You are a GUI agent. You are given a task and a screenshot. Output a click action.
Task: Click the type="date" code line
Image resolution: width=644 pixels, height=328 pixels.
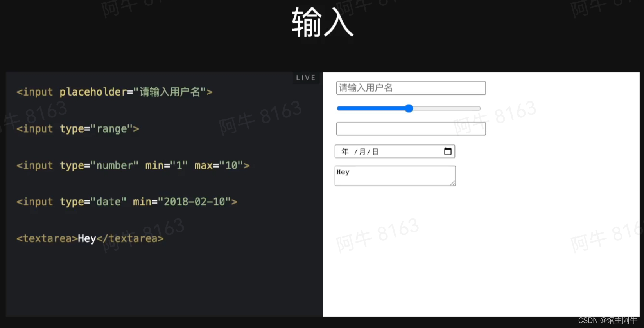(x=127, y=202)
